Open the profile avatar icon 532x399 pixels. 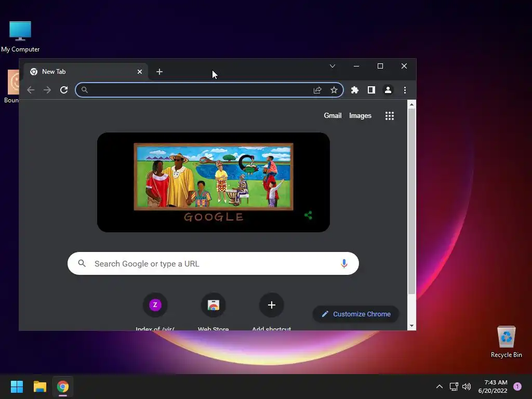(x=388, y=90)
